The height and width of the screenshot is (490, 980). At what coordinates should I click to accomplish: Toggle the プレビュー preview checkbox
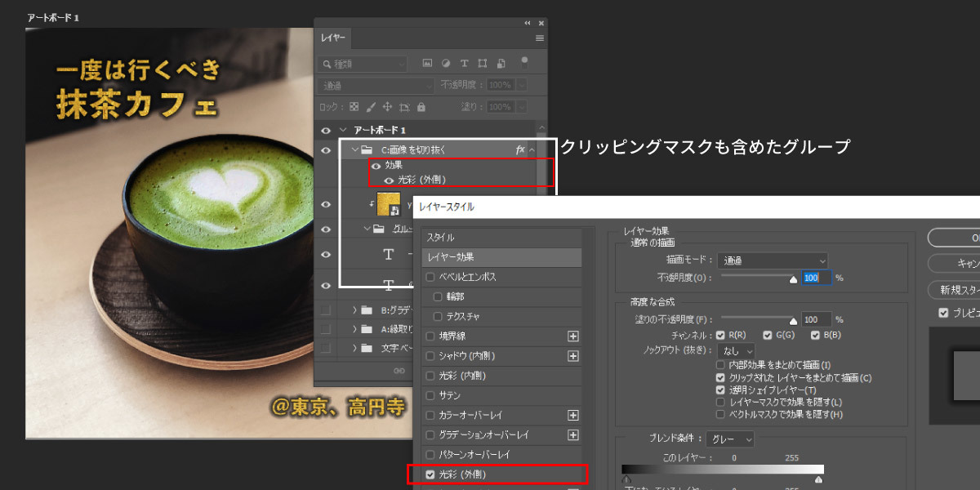pos(943,313)
